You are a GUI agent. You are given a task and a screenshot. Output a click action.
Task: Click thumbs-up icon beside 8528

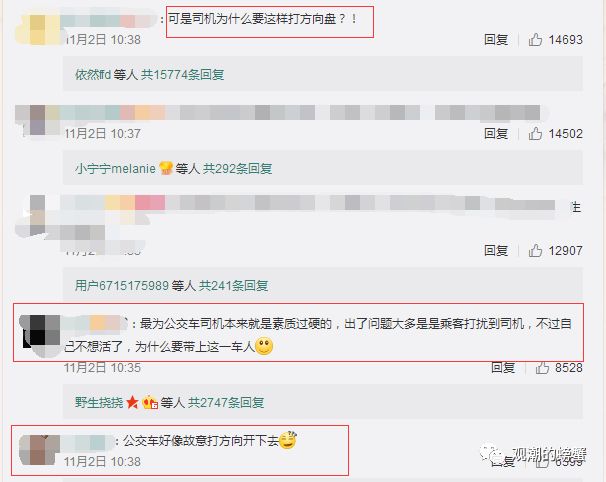coord(542,367)
